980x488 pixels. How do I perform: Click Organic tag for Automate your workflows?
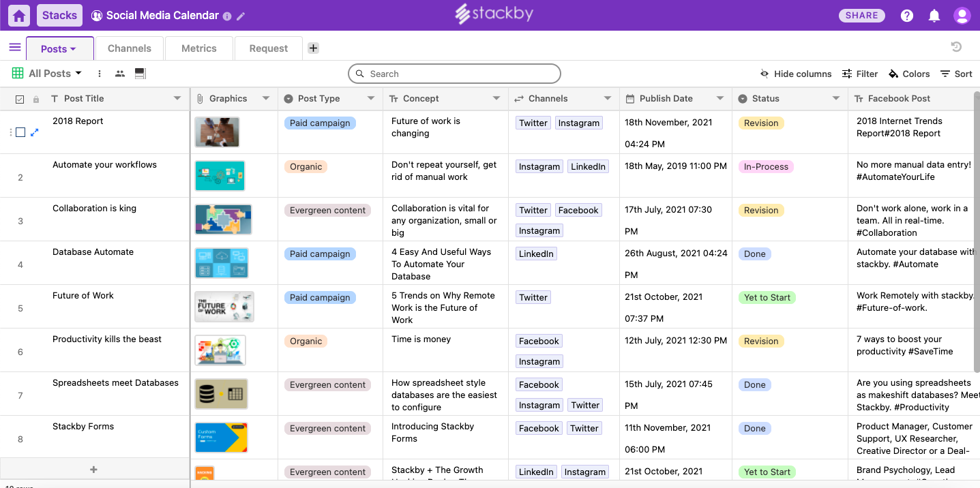306,167
